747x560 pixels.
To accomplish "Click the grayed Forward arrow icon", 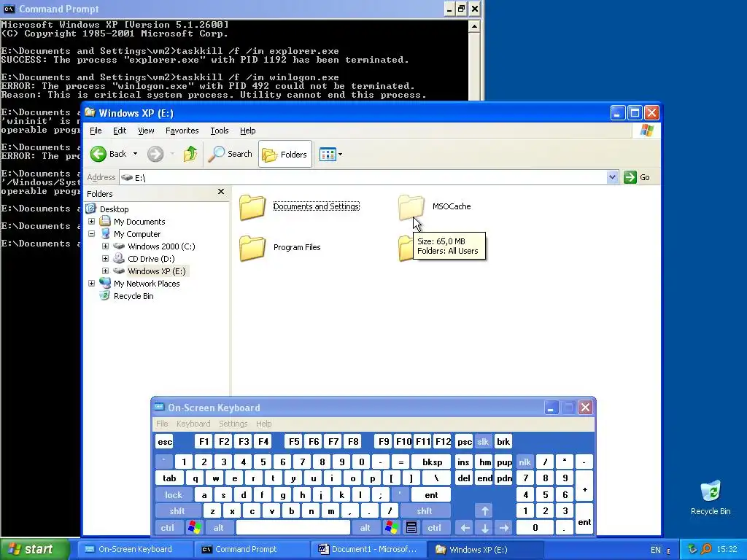I will [x=155, y=154].
